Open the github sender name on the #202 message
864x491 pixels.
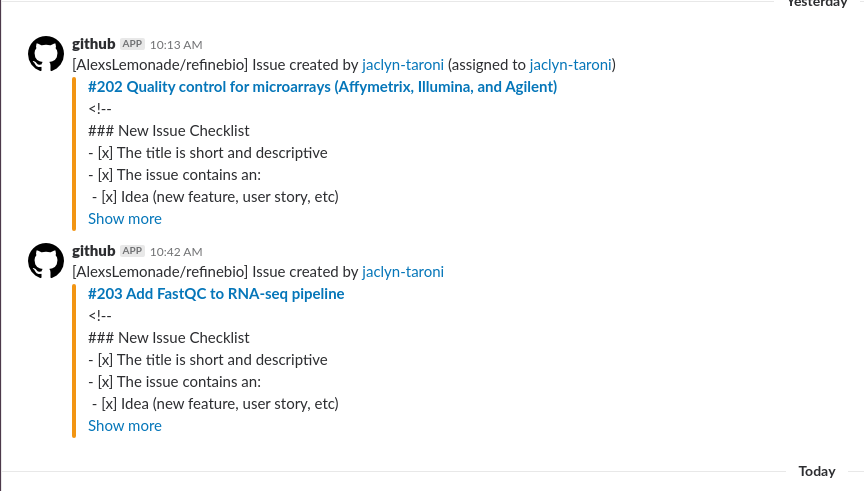pyautogui.click(x=94, y=44)
